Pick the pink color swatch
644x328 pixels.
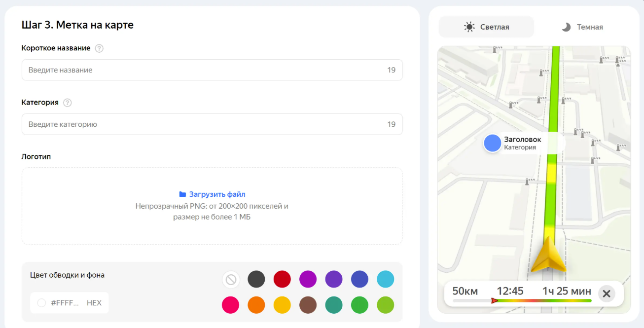(230, 305)
